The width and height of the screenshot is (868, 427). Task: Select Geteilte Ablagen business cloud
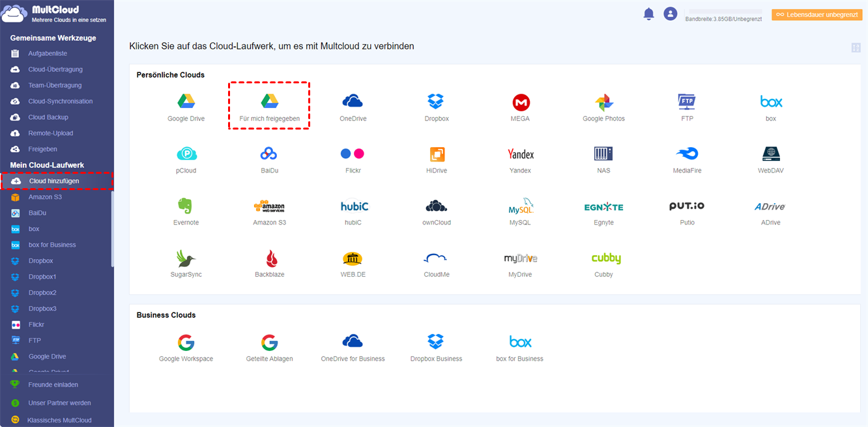click(269, 348)
